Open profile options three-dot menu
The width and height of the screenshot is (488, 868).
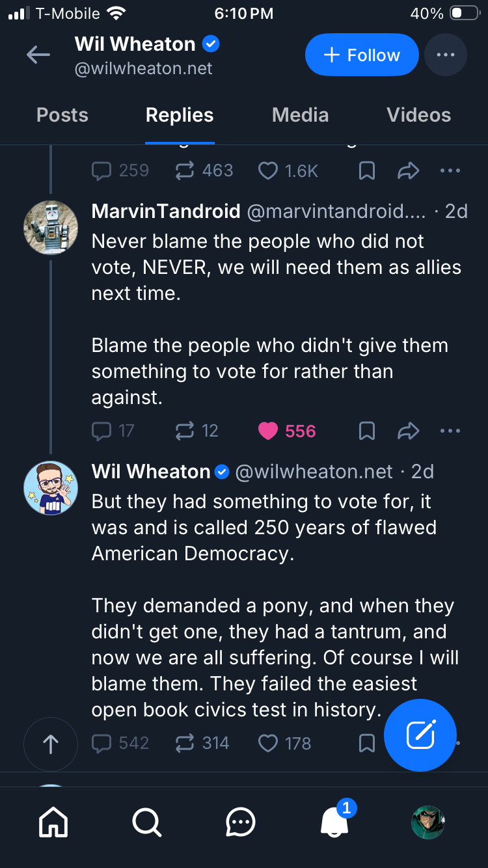click(x=446, y=55)
